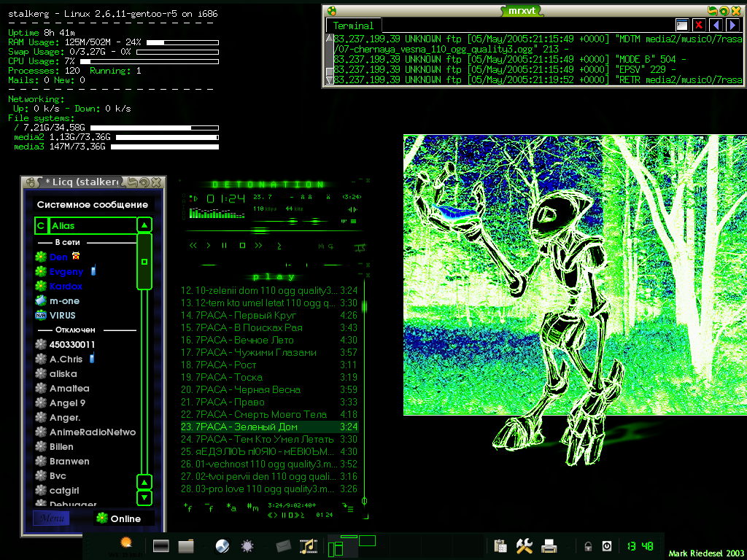Launch the film-and-music media icon in panel
The image size is (747, 560).
309,546
